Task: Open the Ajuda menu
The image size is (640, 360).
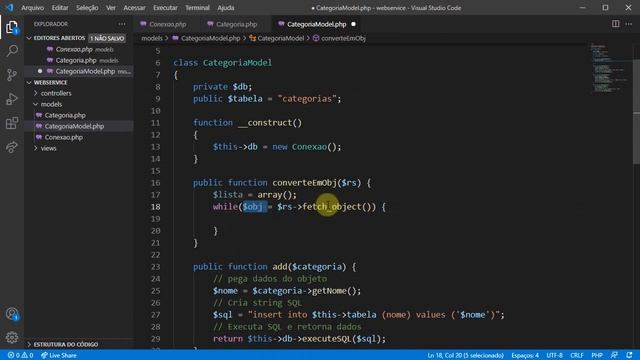Action: click(226, 8)
